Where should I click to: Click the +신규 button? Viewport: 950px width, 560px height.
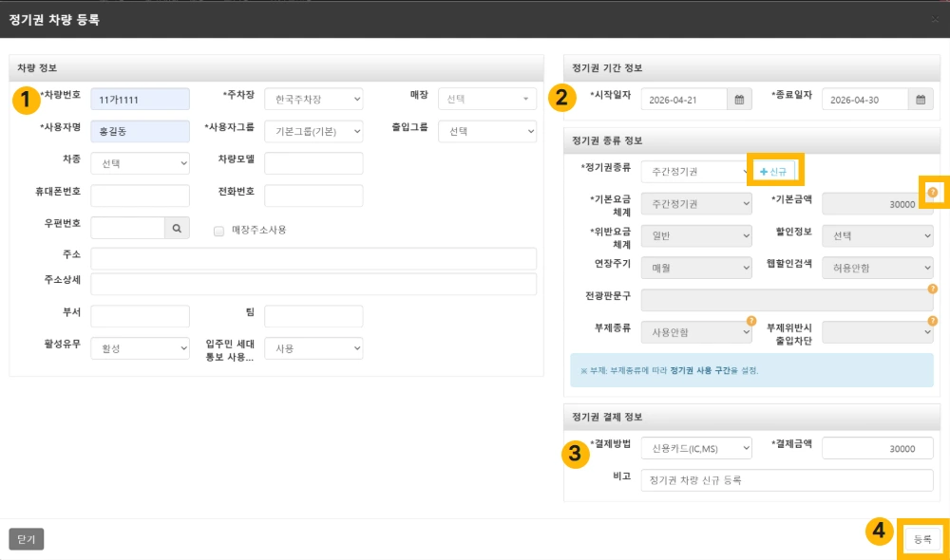pyautogui.click(x=773, y=172)
